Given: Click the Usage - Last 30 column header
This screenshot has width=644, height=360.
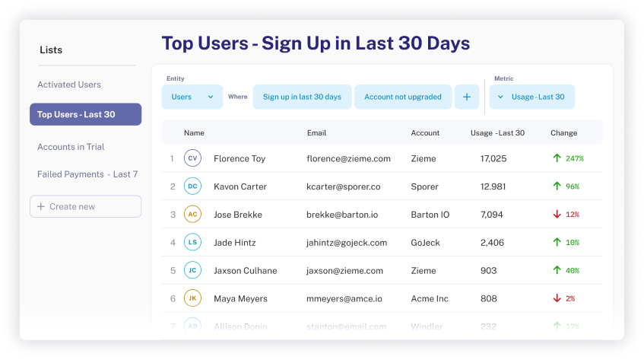Looking at the screenshot, I should (x=497, y=132).
